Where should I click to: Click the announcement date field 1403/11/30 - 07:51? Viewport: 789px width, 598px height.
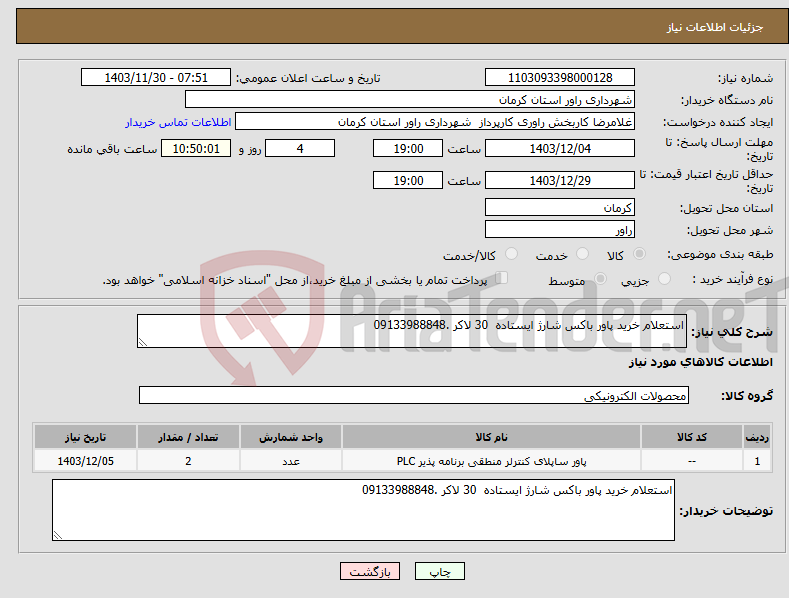pos(155,78)
